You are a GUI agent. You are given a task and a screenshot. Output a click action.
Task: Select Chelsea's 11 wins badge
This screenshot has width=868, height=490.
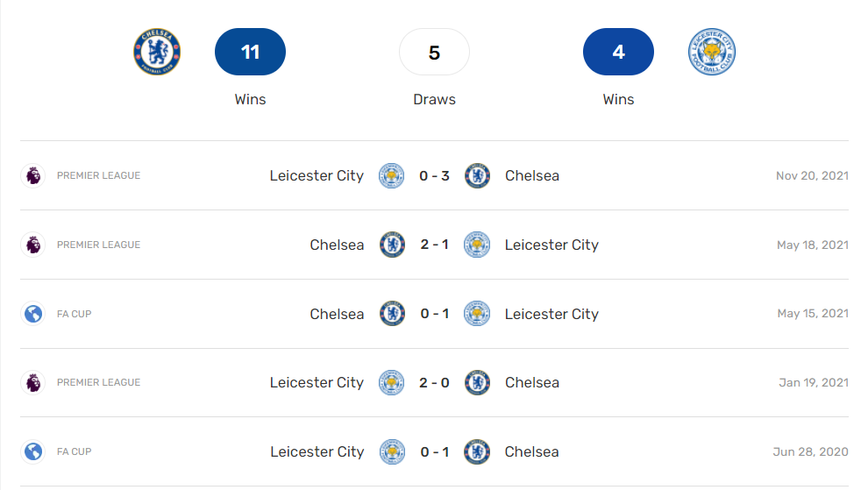pyautogui.click(x=250, y=52)
